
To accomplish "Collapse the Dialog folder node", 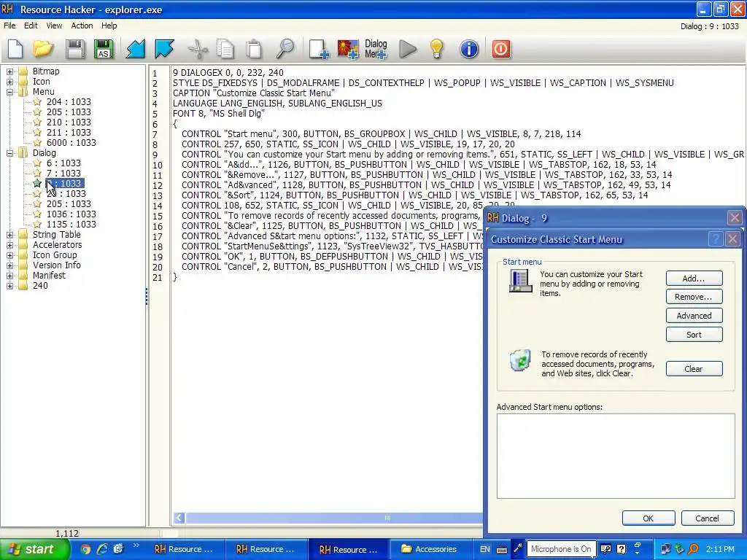I will (x=9, y=153).
